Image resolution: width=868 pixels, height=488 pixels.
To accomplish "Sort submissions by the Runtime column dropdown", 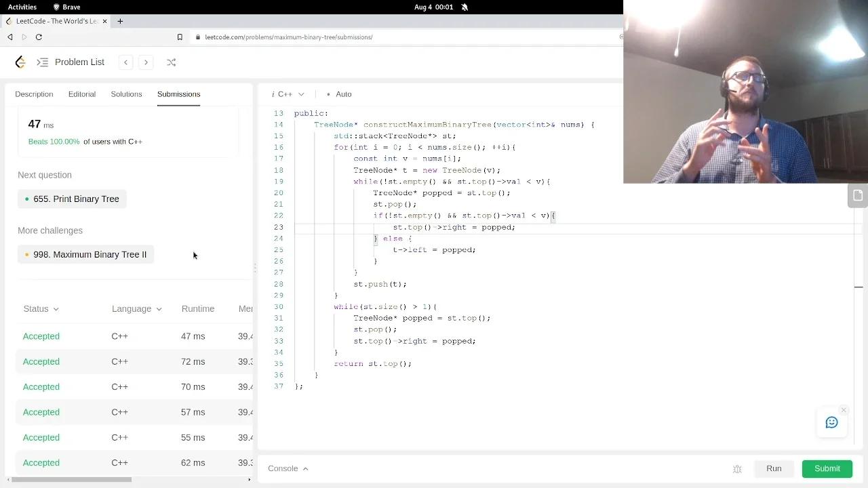I will tap(198, 308).
